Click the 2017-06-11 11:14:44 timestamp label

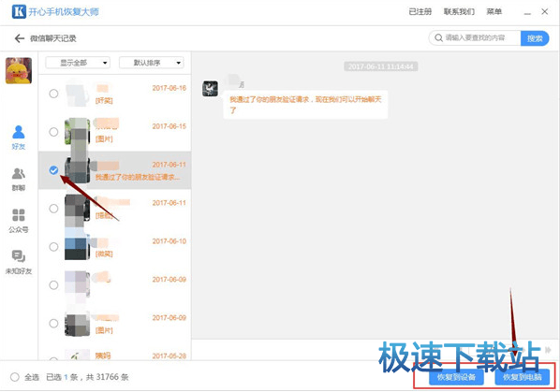pyautogui.click(x=381, y=66)
